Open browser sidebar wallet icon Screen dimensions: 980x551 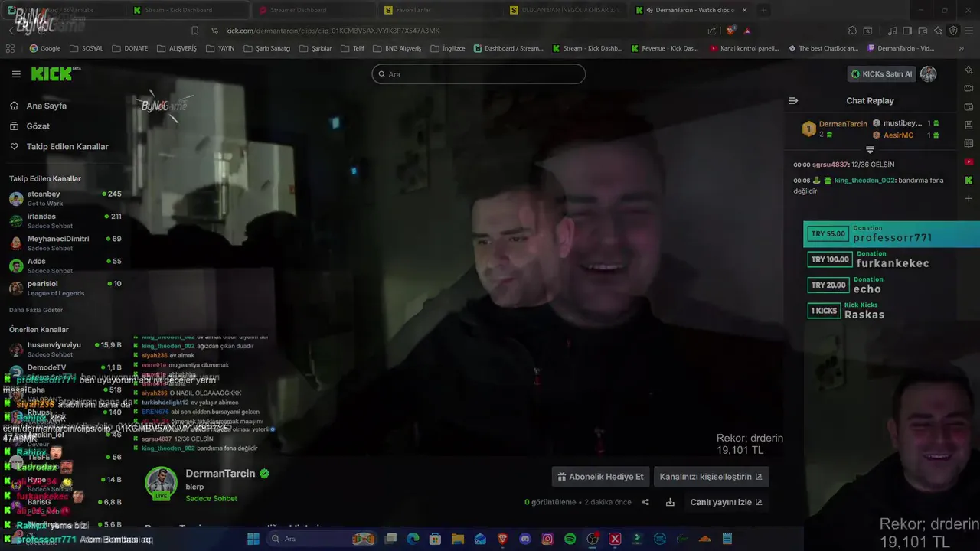coord(969,106)
